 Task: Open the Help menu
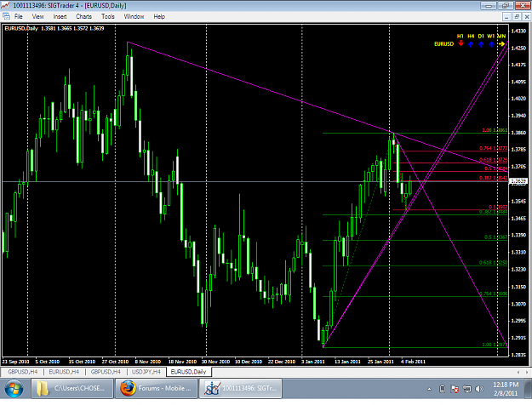[x=159, y=16]
